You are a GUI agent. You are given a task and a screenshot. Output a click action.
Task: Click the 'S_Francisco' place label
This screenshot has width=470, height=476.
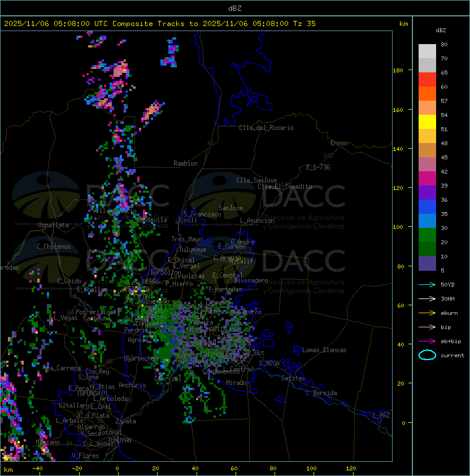click(202, 214)
